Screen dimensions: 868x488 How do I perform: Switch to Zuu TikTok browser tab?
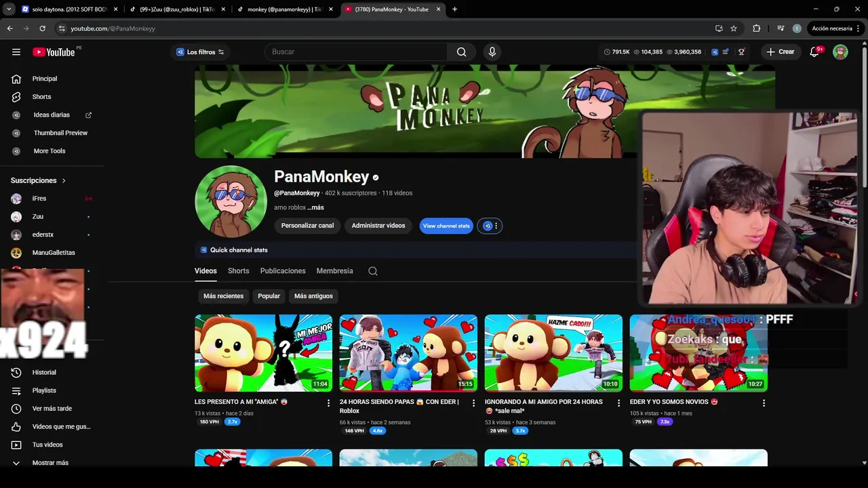point(178,9)
